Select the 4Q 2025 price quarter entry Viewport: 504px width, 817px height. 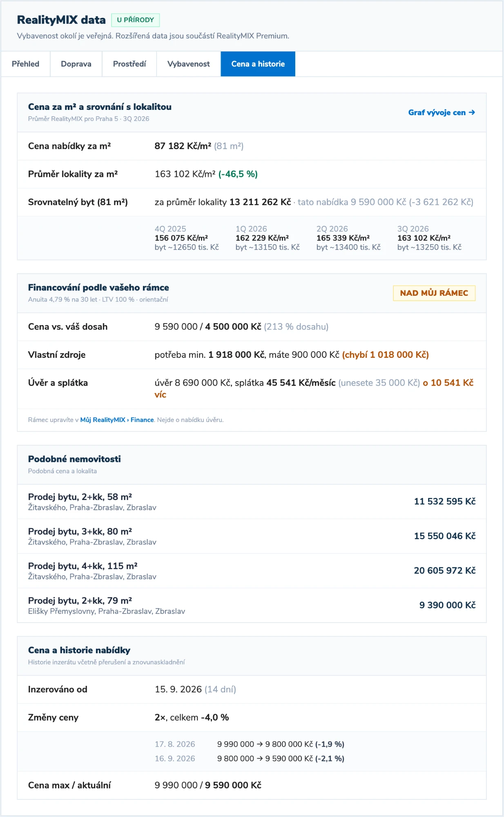(x=187, y=238)
